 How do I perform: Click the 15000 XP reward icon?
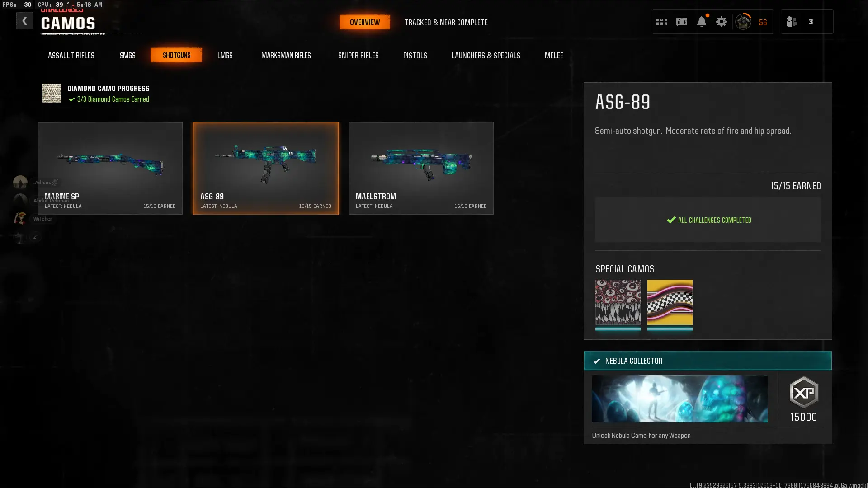(x=803, y=393)
